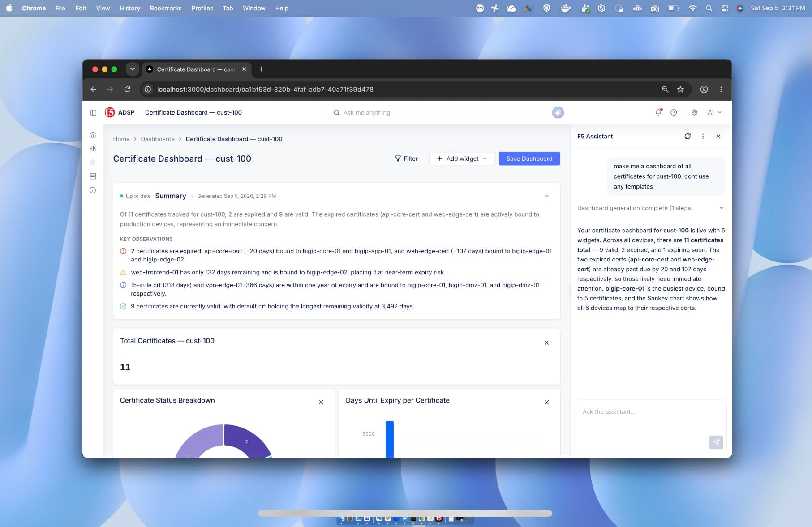The image size is (812, 527).
Task: Open the Filter button
Action: click(406, 159)
